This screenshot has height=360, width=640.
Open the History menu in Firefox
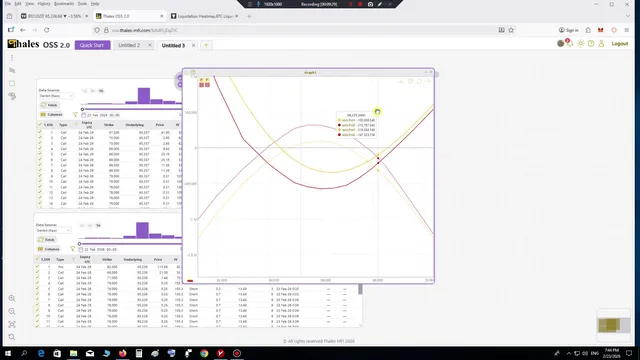[x=44, y=4]
